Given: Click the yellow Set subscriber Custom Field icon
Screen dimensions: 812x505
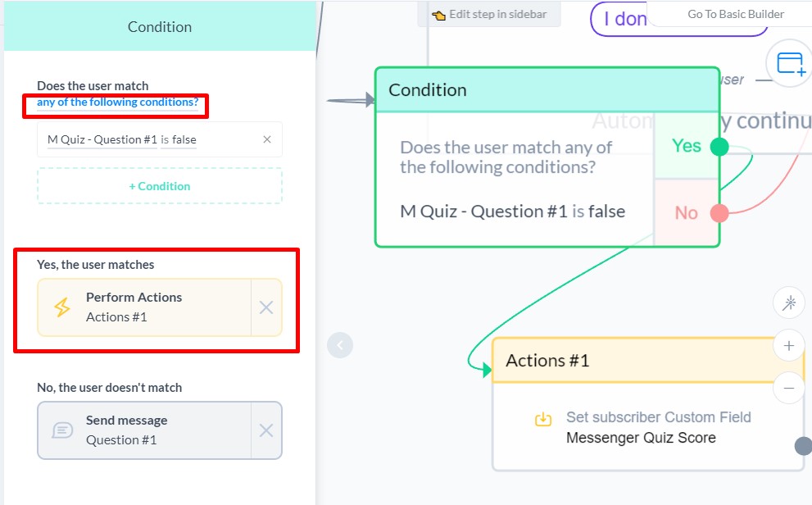Looking at the screenshot, I should click(x=542, y=418).
